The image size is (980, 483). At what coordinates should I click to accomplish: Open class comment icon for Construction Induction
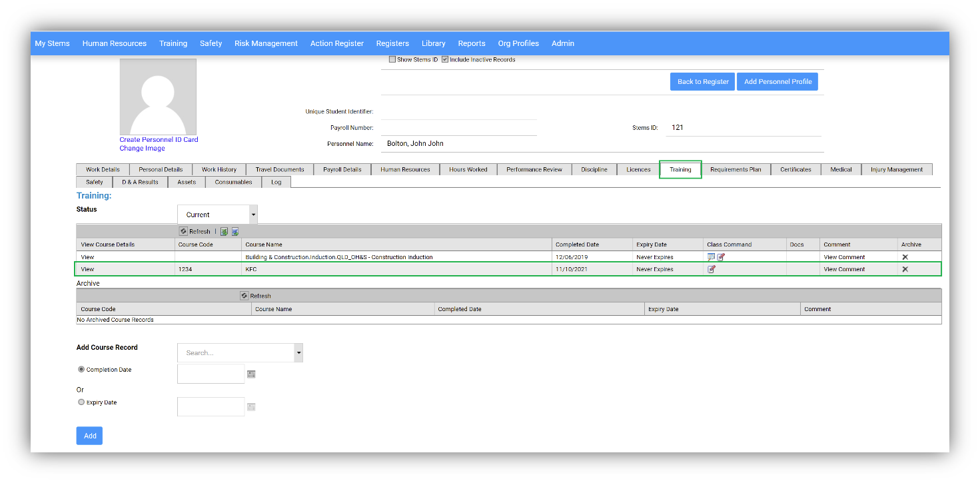(711, 257)
